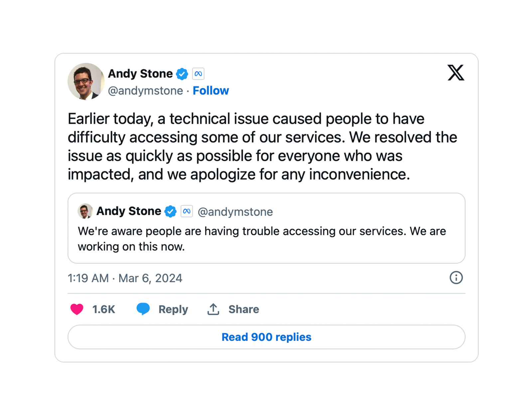The height and width of the screenshot is (416, 532).
Task: Open the 1:19 AM · Mar 6, 2024 timestamp
Action: (125, 278)
